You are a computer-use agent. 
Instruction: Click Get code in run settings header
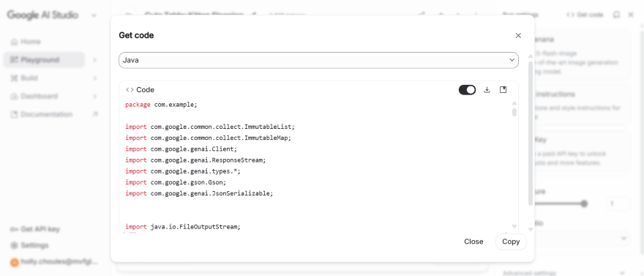click(x=585, y=15)
